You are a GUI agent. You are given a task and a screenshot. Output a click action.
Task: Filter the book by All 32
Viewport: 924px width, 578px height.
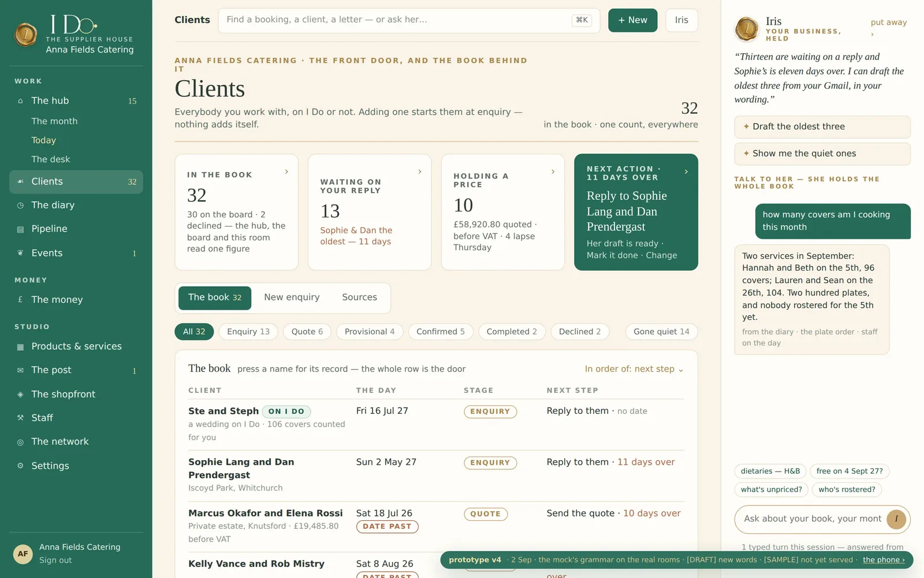click(194, 332)
